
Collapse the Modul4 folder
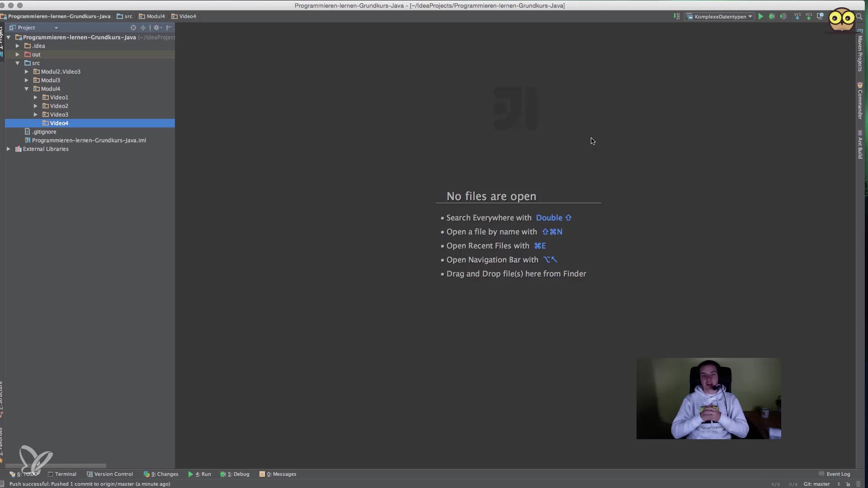pyautogui.click(x=27, y=89)
